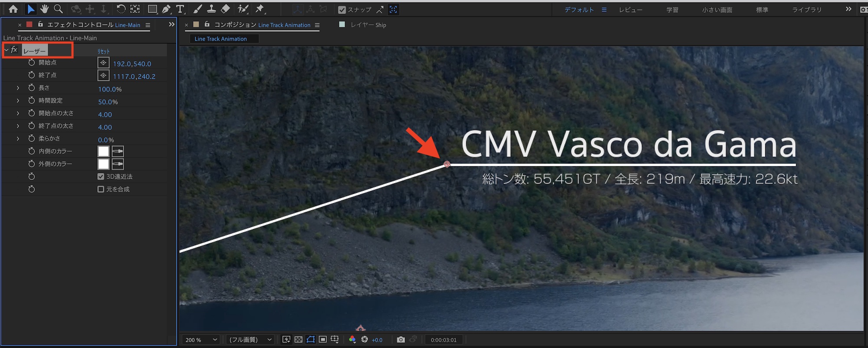Viewport: 868px width, 348px height.
Task: Toggle mask and shape path visibility
Action: (310, 340)
